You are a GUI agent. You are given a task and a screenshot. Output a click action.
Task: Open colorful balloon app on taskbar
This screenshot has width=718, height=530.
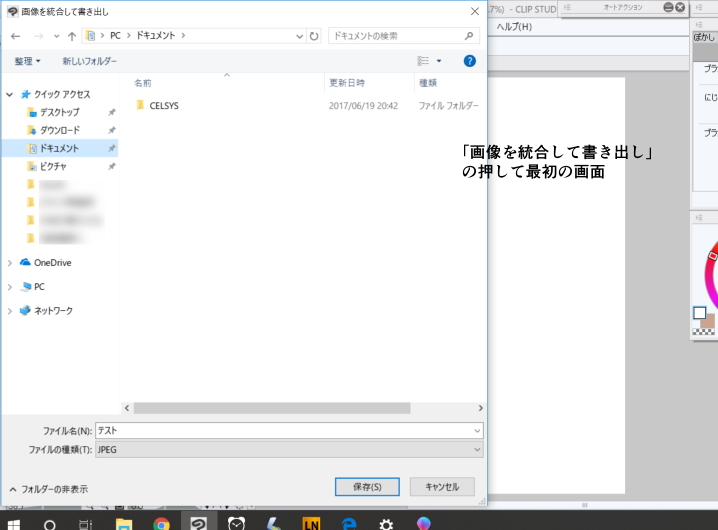click(x=424, y=524)
